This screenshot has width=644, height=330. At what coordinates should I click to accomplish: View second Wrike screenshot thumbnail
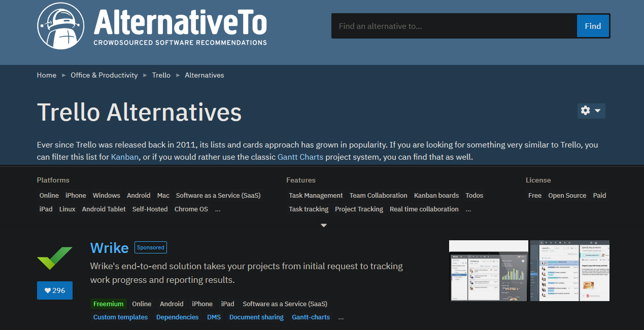click(570, 271)
